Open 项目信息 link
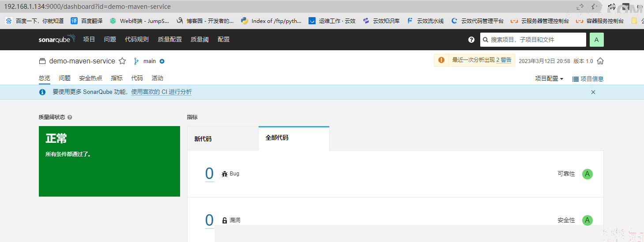Image resolution: width=644 pixels, height=242 pixels. coord(588,79)
